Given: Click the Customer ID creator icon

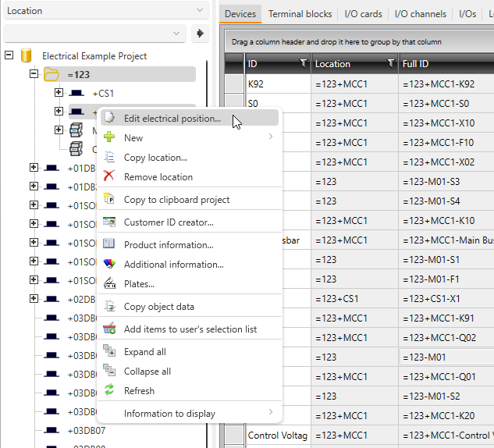Looking at the screenshot, I should tap(109, 222).
